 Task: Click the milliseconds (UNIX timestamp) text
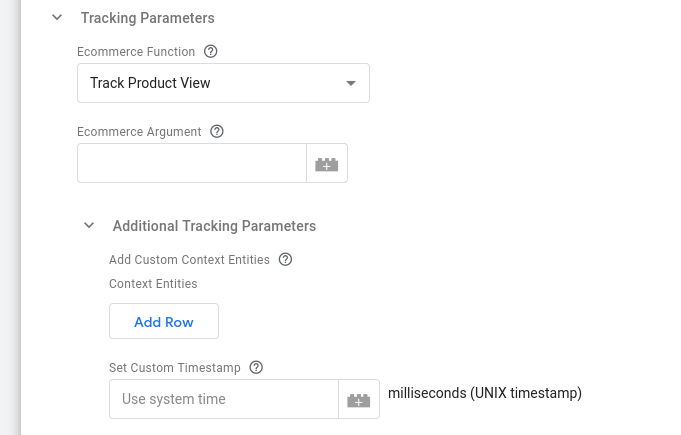pos(485,394)
